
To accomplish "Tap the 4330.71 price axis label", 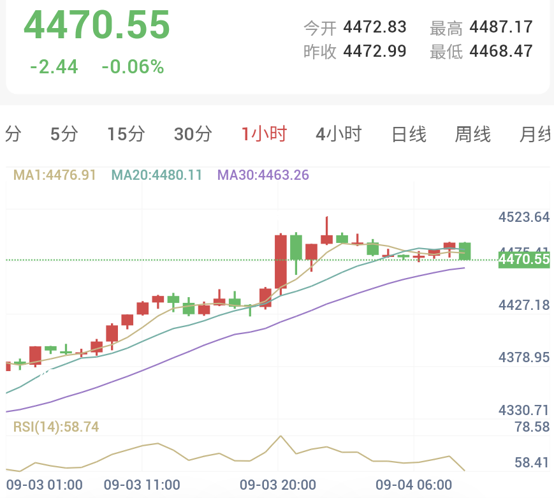I will (x=524, y=410).
